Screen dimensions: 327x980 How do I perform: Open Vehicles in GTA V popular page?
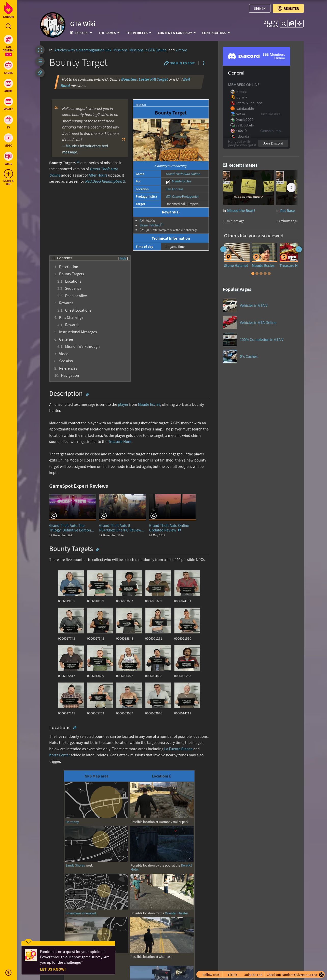coord(254,306)
